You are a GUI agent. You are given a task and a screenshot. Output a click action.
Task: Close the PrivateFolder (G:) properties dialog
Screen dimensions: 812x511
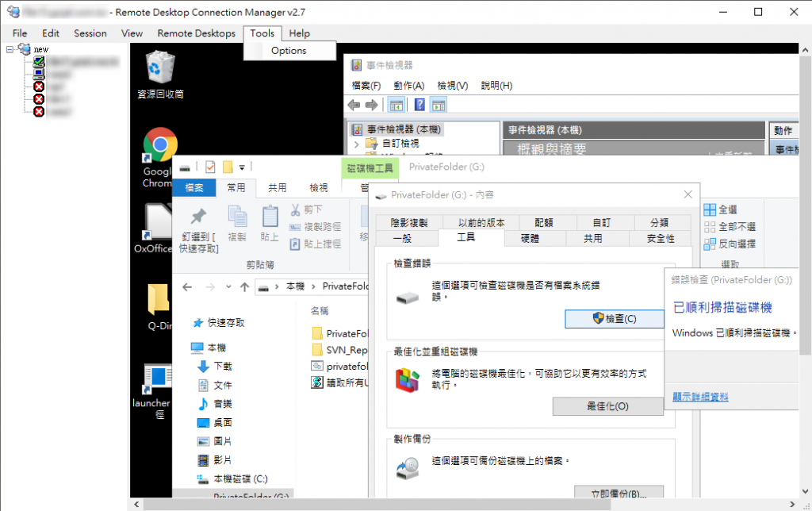pyautogui.click(x=688, y=194)
